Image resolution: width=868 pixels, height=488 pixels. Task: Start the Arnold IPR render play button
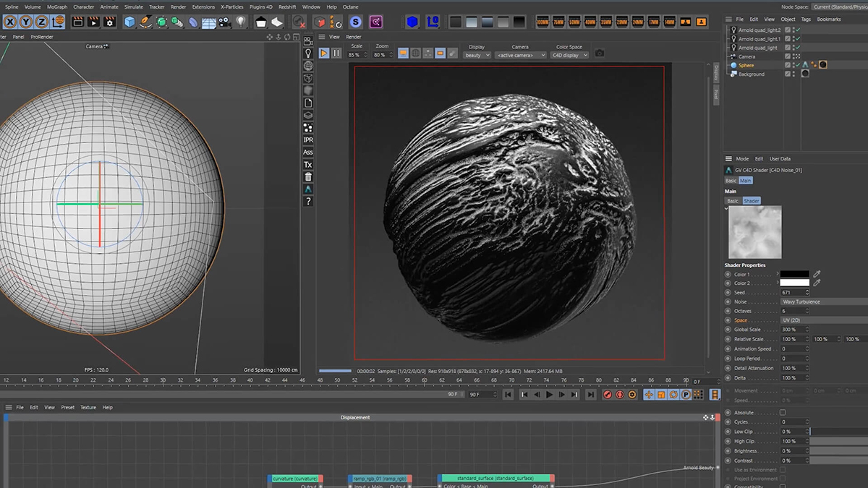(x=324, y=53)
